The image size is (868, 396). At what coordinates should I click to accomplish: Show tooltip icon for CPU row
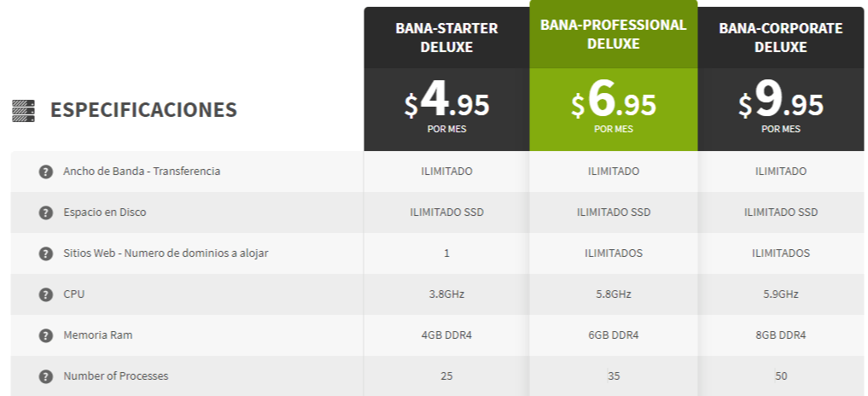point(45,294)
